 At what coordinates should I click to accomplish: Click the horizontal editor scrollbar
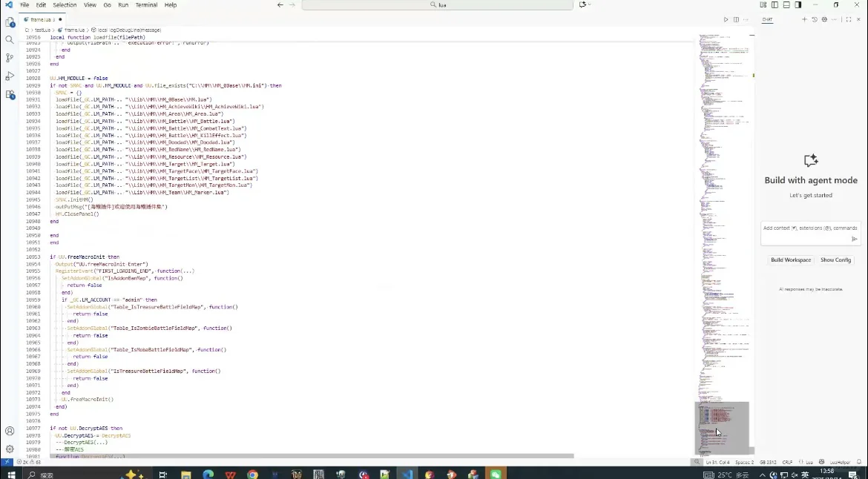[x=312, y=456]
